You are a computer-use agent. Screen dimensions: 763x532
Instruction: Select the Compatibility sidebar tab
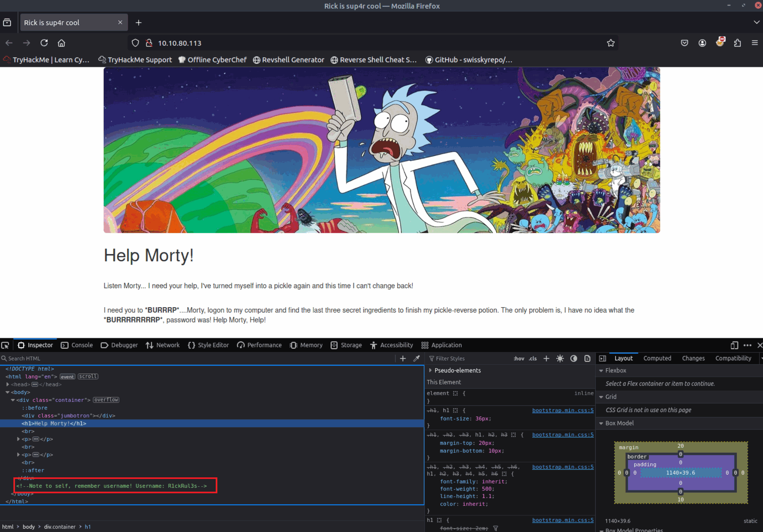pos(733,358)
